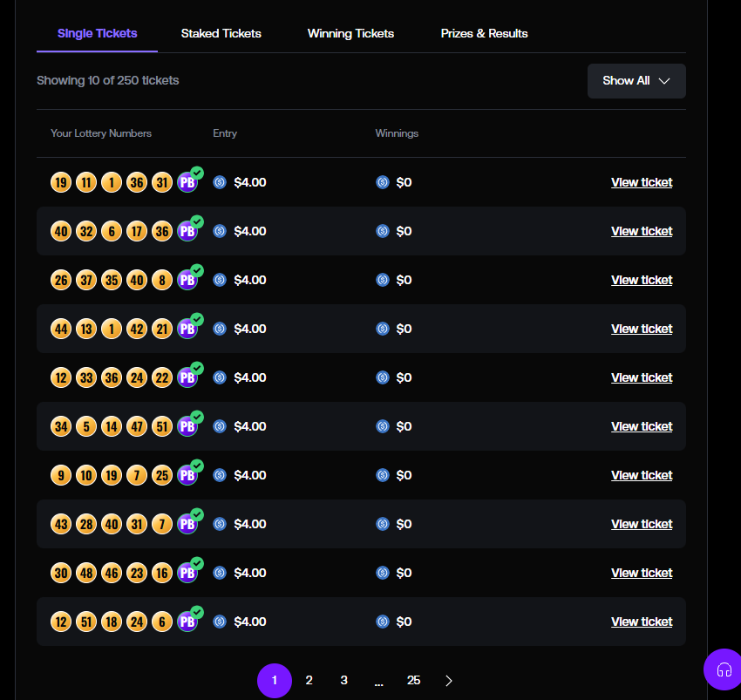View ticket for numbers 44 13 1 42 21

point(642,329)
